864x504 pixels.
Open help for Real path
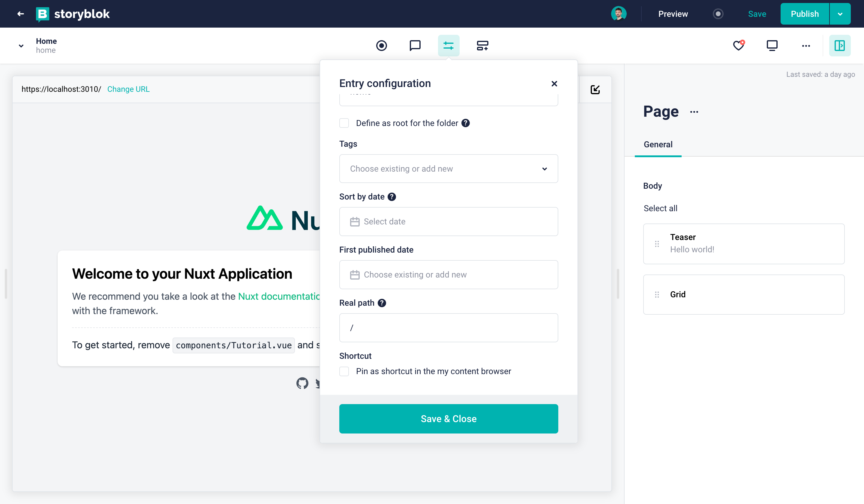382,303
